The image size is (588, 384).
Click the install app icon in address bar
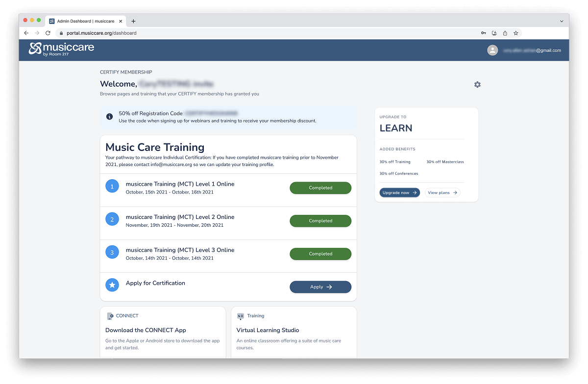[x=494, y=33]
